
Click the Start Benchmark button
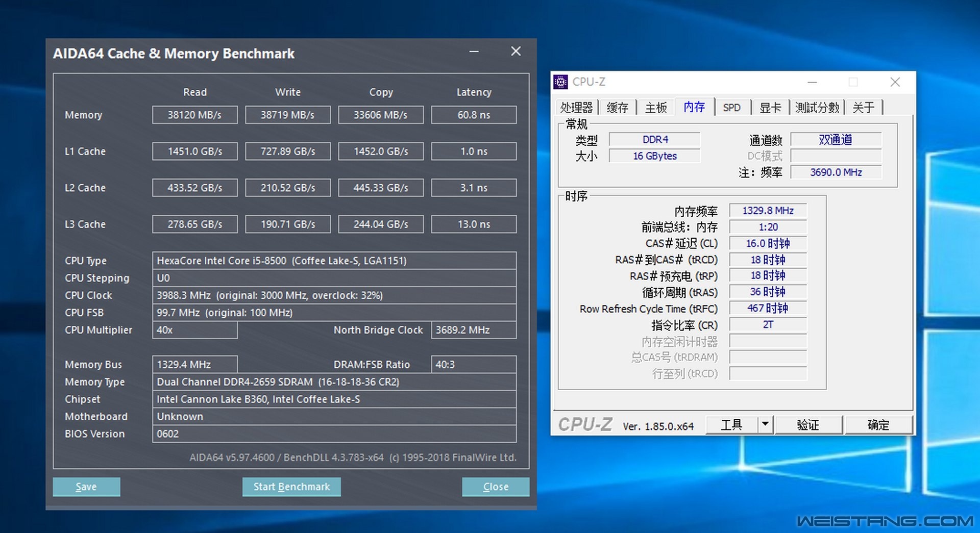click(291, 487)
